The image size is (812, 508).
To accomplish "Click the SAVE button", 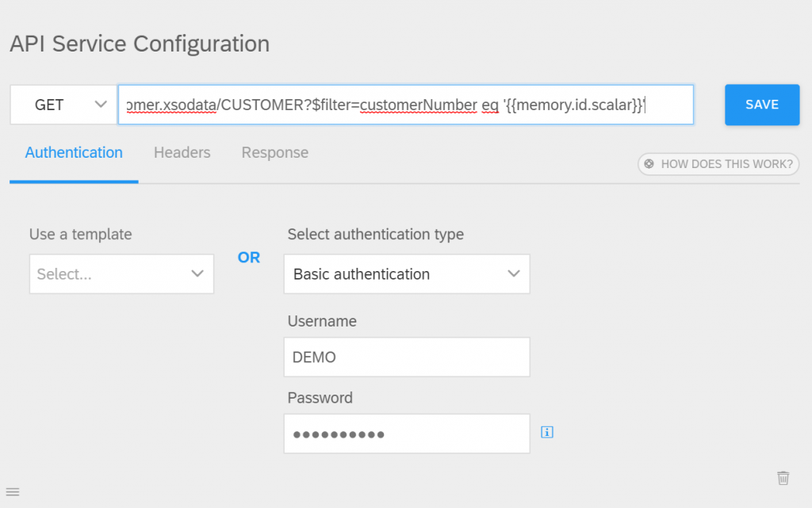I will pyautogui.click(x=762, y=105).
